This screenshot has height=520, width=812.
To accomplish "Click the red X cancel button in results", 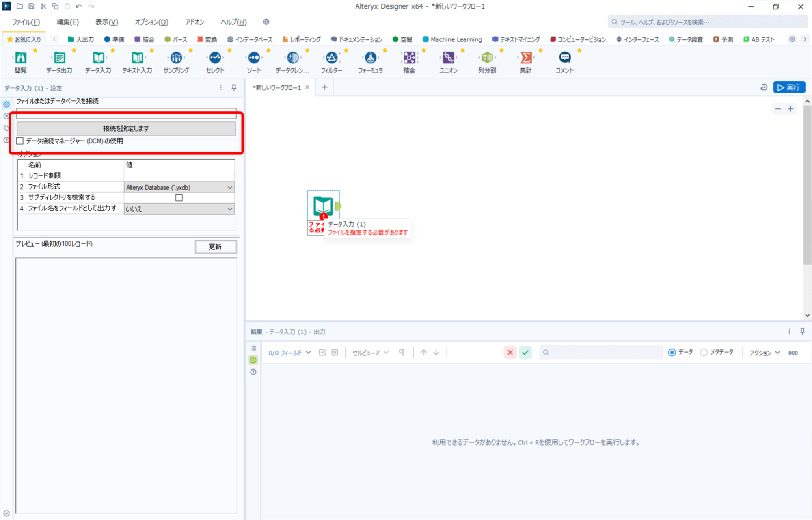I will (510, 353).
